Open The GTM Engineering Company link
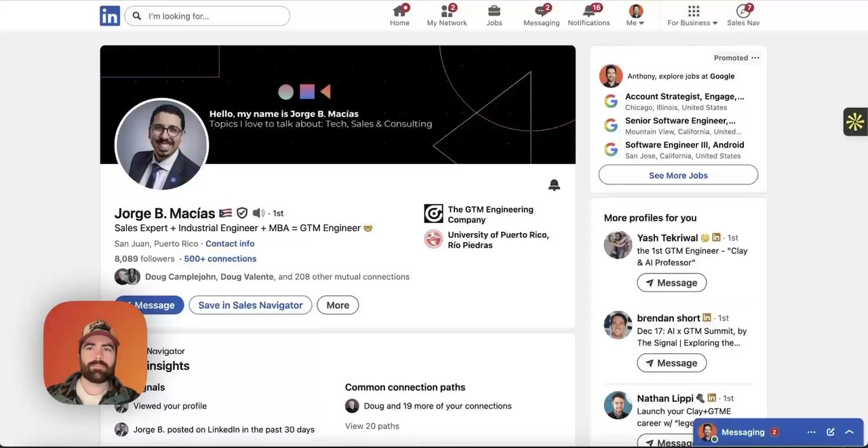This screenshot has width=868, height=448. (490, 214)
